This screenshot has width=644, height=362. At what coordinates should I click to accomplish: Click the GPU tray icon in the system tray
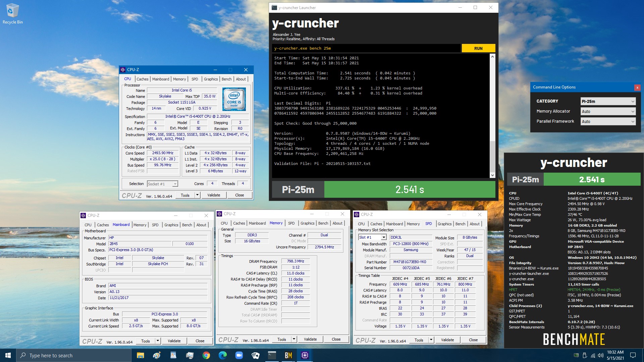576,355
